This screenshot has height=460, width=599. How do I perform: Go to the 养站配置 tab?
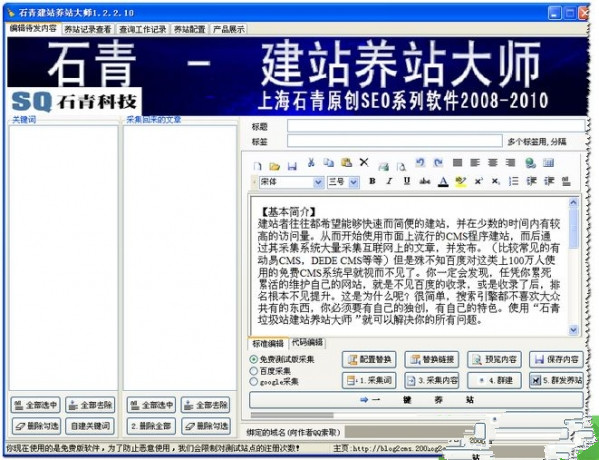pyautogui.click(x=189, y=29)
